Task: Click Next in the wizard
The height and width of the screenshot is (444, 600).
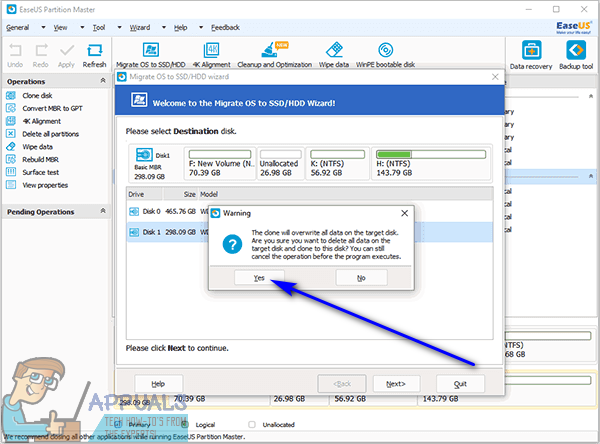Action: point(396,384)
